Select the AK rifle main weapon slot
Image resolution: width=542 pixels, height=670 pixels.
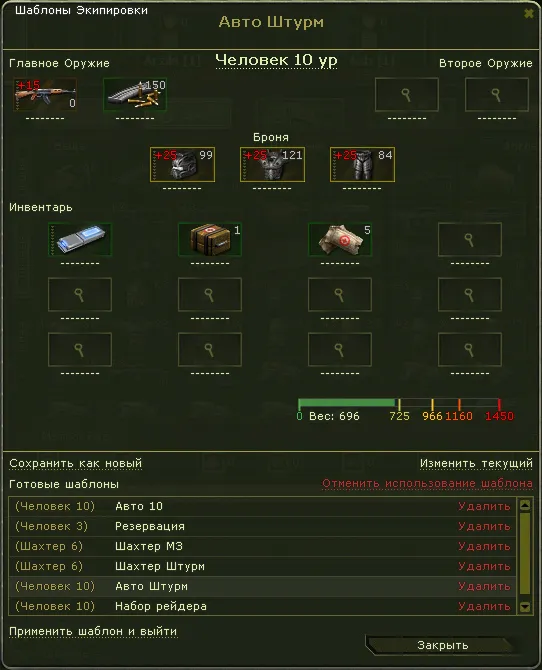tap(45, 94)
